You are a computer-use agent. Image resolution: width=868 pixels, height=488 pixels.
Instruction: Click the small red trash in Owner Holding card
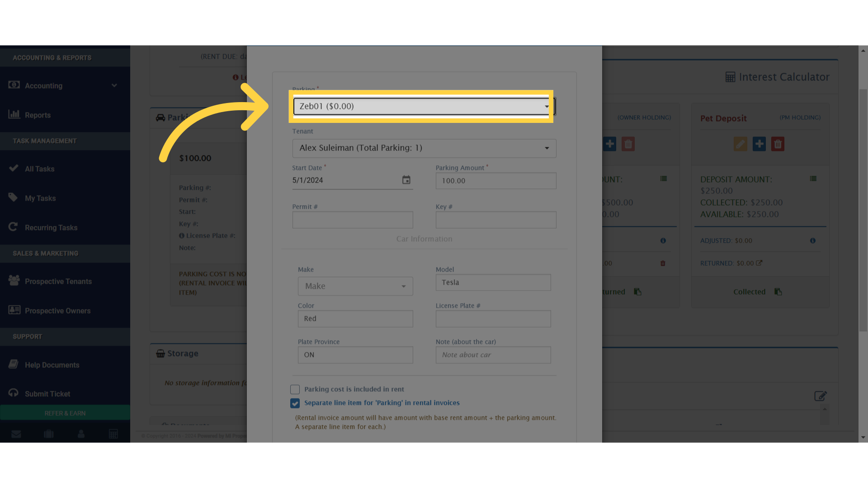pos(663,263)
